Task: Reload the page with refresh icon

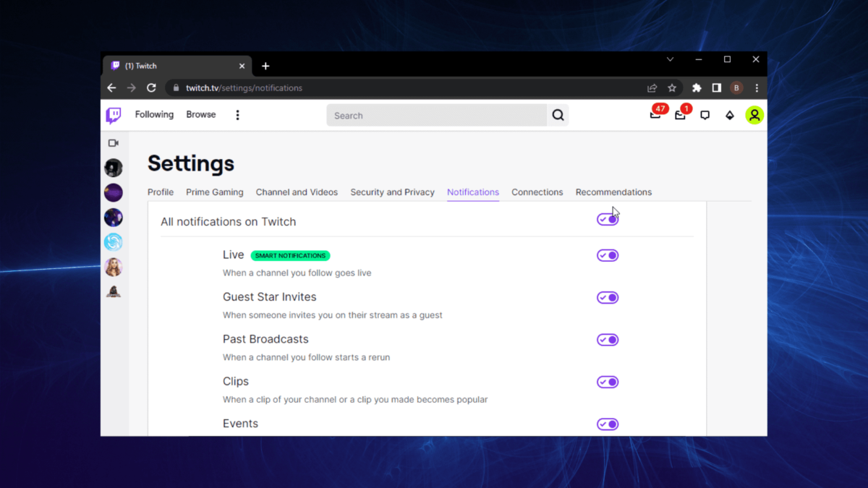Action: (151, 87)
